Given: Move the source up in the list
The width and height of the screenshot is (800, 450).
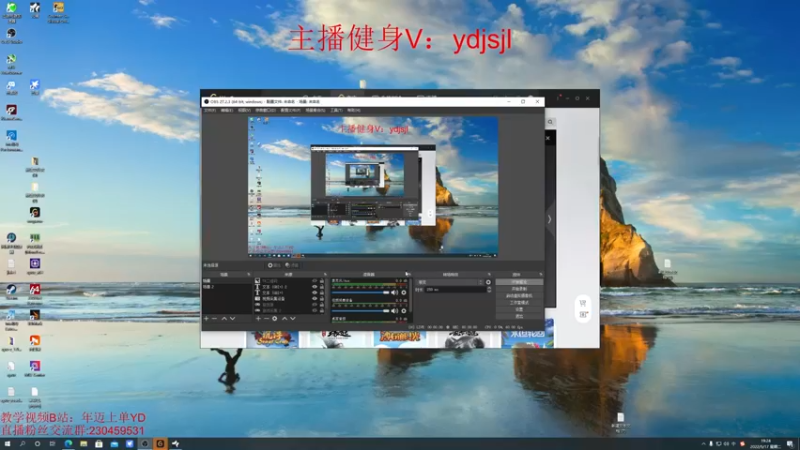Looking at the screenshot, I should 284,318.
